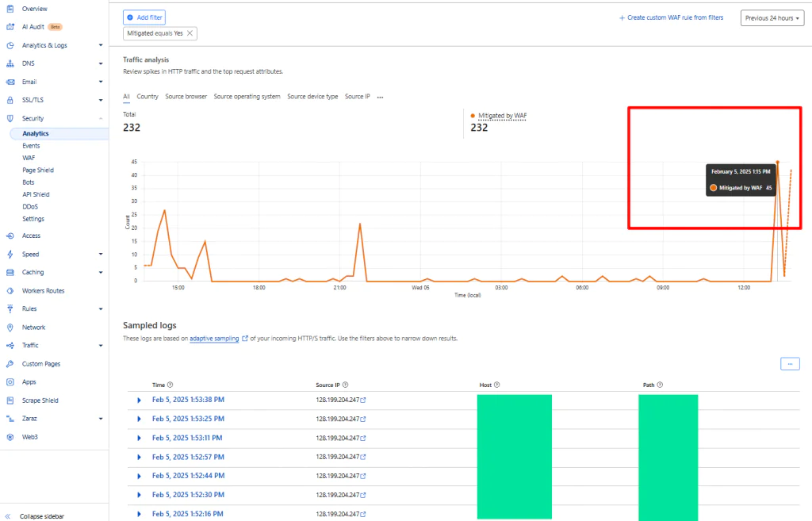Click the Email envelope icon
Screen dimensions: 812x521
[10, 82]
